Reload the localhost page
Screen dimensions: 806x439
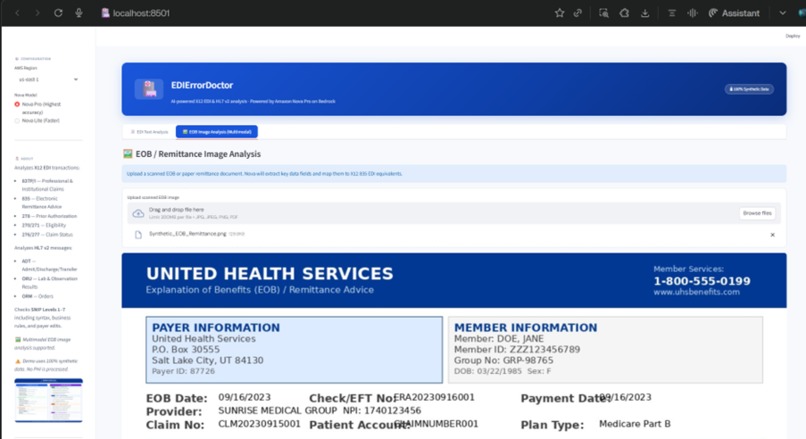(58, 13)
